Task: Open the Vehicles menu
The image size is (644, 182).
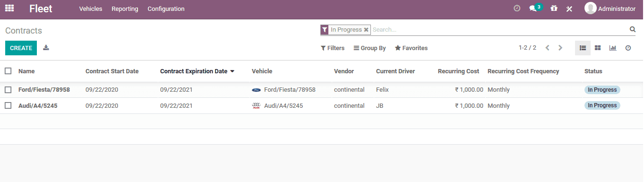Action: (91, 9)
